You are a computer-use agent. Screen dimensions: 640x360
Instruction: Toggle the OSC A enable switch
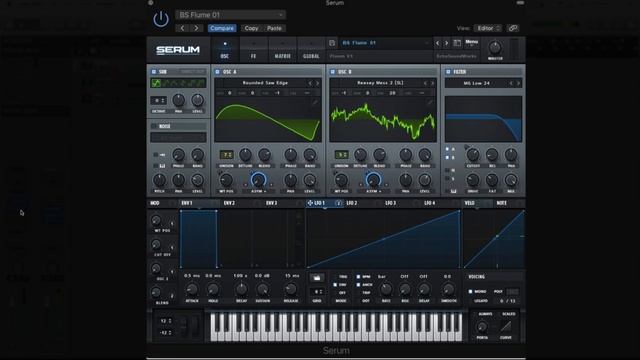point(218,72)
